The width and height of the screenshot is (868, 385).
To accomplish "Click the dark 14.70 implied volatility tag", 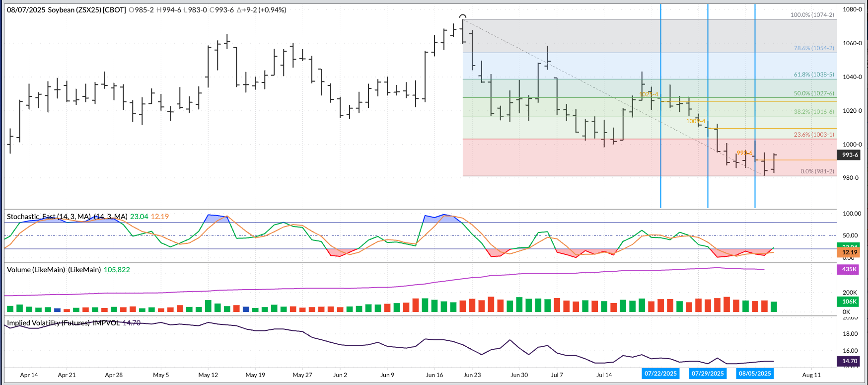I will tap(849, 361).
